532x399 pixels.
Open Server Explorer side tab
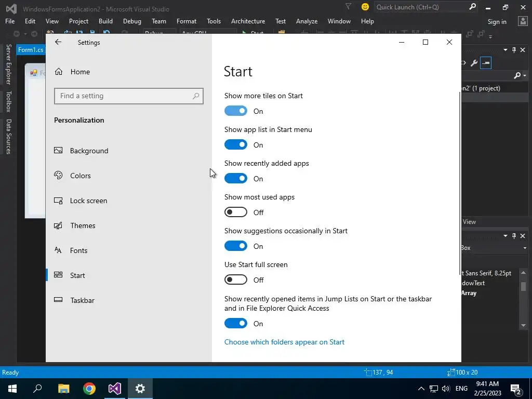click(8, 64)
